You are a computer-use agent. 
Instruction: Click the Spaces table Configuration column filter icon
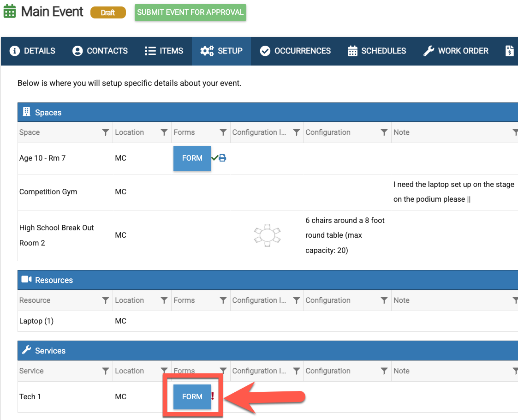point(384,132)
